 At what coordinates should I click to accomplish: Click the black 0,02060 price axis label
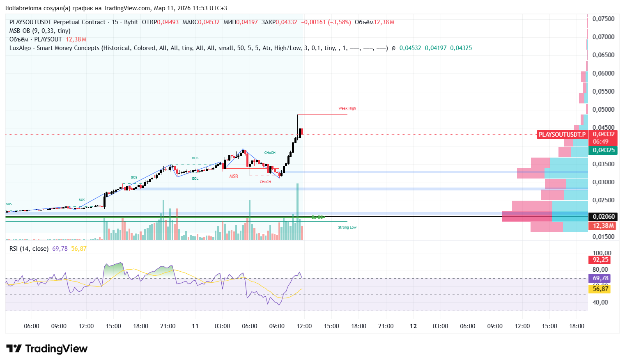[603, 217]
